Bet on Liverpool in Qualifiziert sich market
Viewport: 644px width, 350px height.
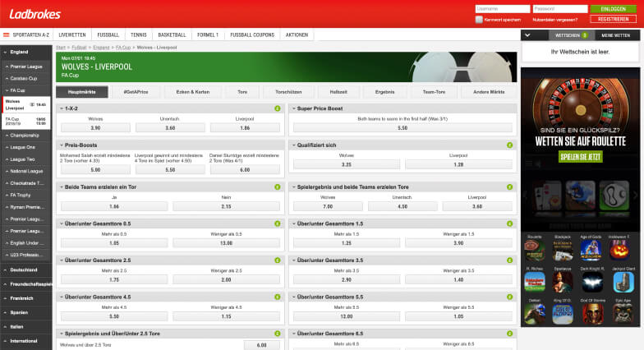[x=458, y=164]
